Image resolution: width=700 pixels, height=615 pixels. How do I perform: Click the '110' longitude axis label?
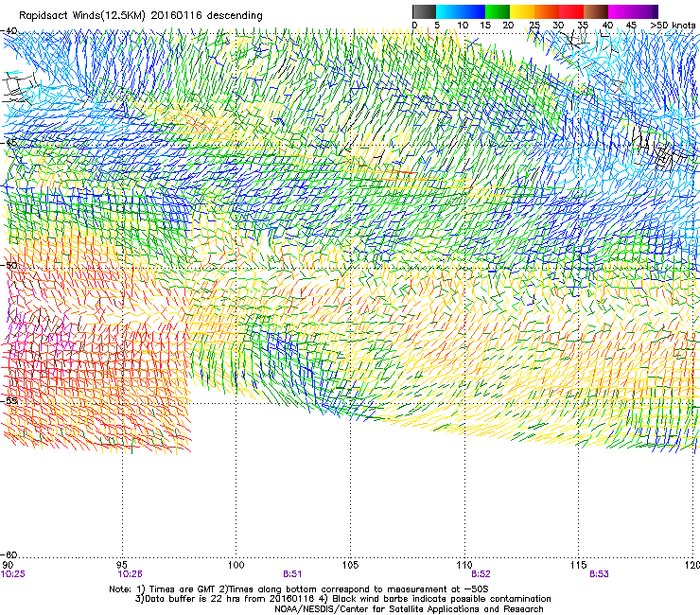pos(464,565)
